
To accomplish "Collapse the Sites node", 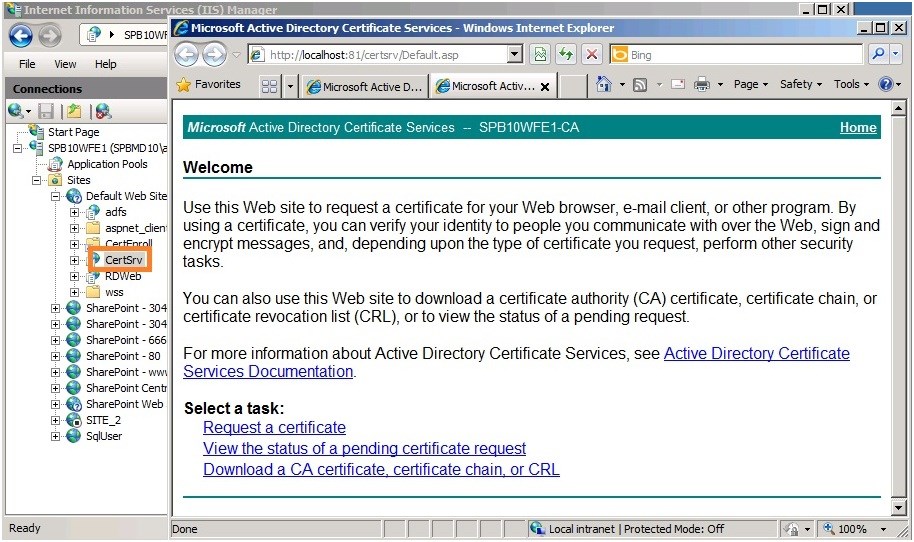I will pyautogui.click(x=36, y=180).
